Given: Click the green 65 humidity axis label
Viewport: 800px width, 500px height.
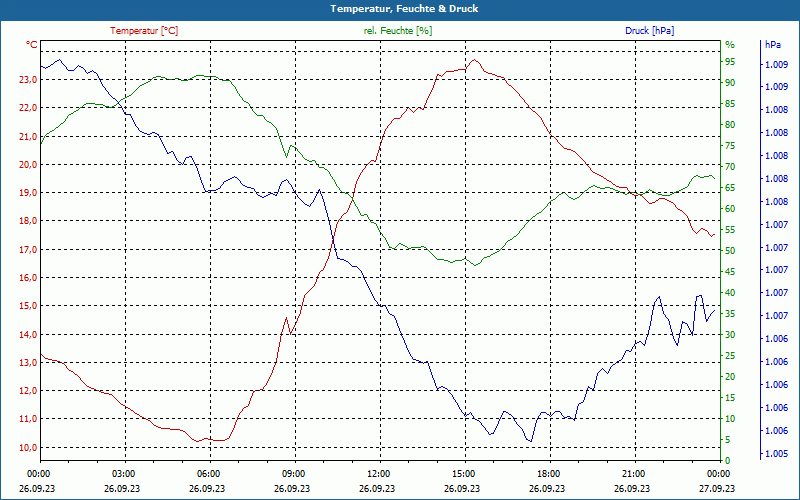Looking at the screenshot, I should [730, 188].
